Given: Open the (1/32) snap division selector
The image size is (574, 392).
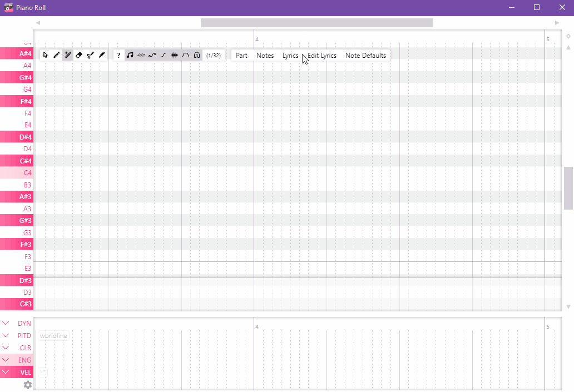Looking at the screenshot, I should (214, 55).
